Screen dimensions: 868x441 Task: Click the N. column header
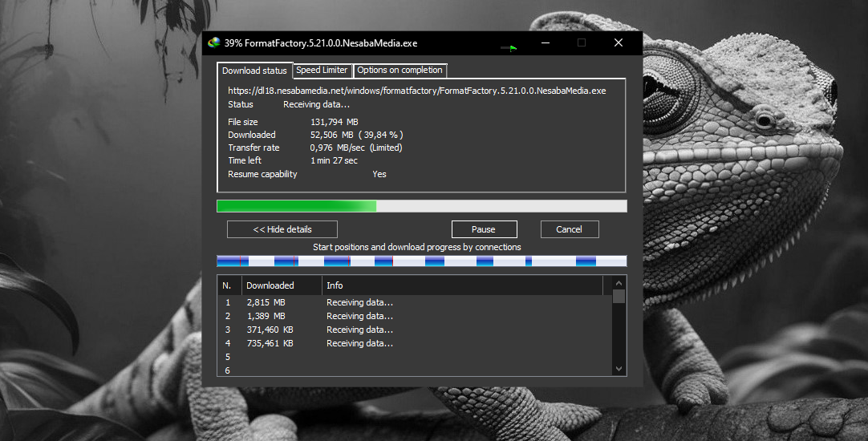[x=229, y=285]
